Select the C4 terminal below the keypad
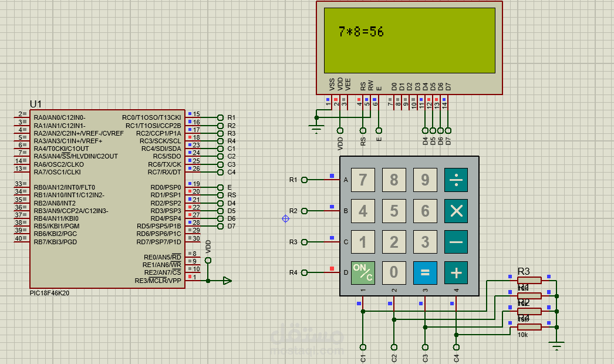Viewport: 614px width, 364px height. (x=456, y=347)
